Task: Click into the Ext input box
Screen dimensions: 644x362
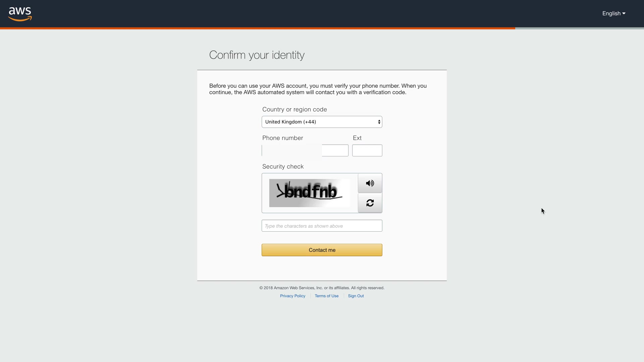Action: (x=367, y=150)
